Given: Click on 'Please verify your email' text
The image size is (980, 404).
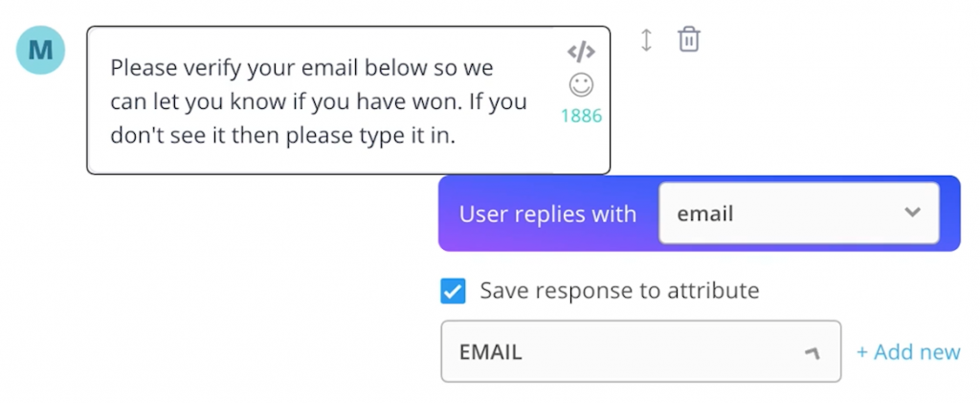Looking at the screenshot, I should pyautogui.click(x=235, y=68).
